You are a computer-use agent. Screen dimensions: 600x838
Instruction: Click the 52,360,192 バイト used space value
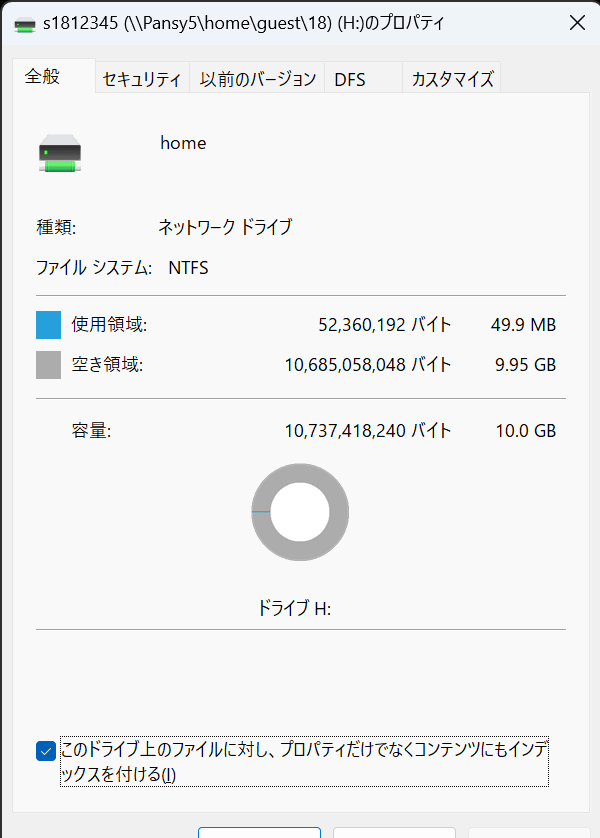click(385, 325)
